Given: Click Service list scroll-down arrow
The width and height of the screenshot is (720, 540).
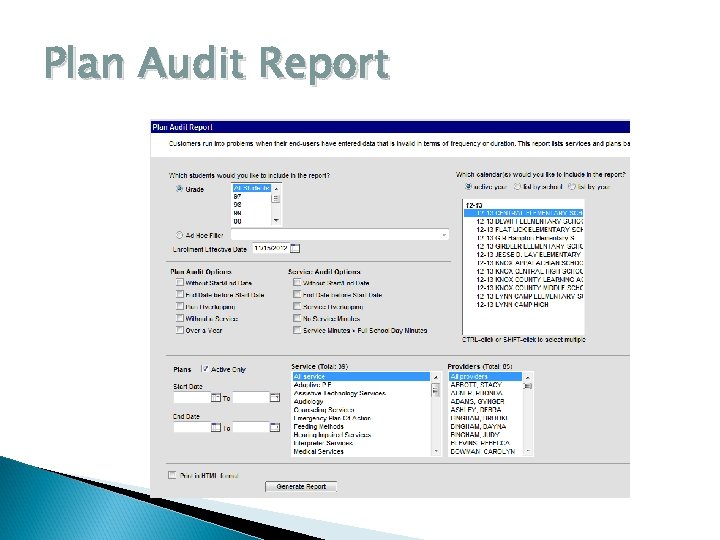Looking at the screenshot, I should coord(435,451).
